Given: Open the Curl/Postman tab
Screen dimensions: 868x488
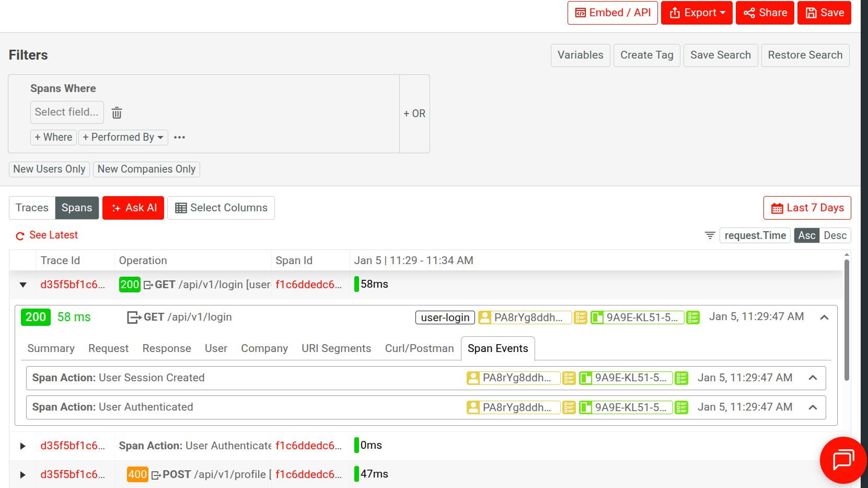Looking at the screenshot, I should point(419,348).
